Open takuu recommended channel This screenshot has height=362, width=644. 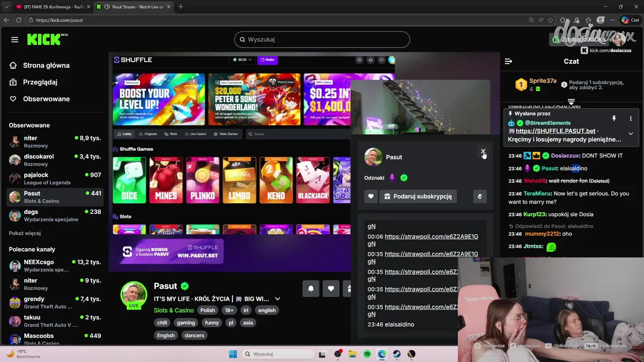coord(55,321)
